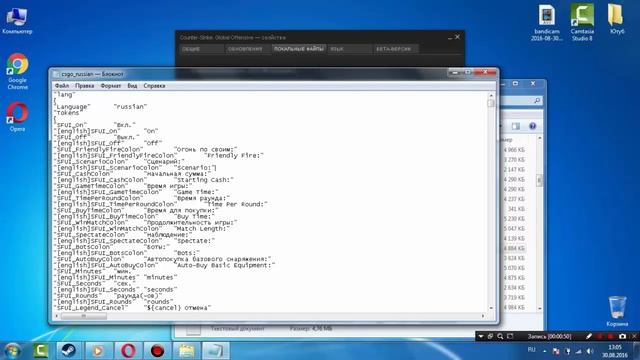
Task: Open the Ютуб folder on the desktop
Action: tap(616, 19)
